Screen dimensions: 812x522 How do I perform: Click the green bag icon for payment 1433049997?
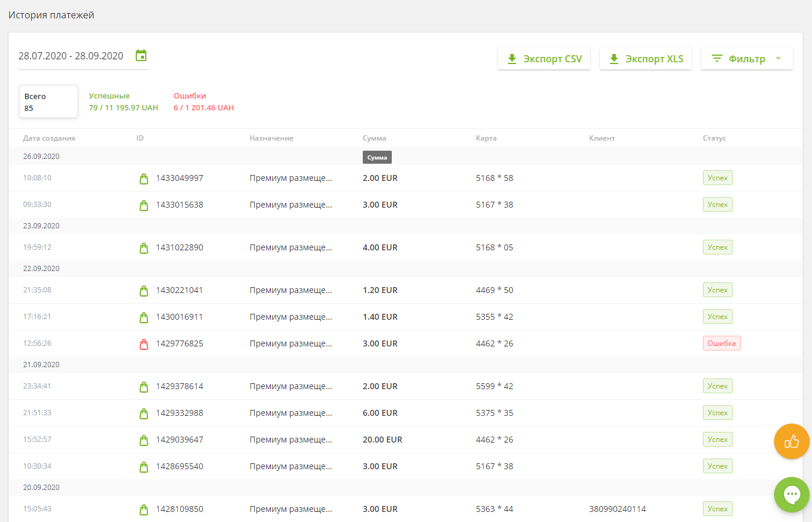(x=143, y=178)
